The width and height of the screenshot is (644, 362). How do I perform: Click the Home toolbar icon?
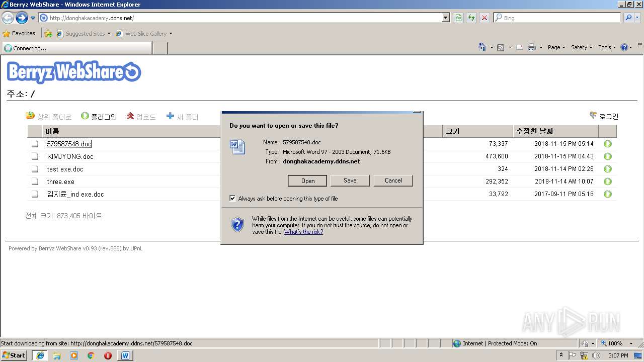(482, 47)
